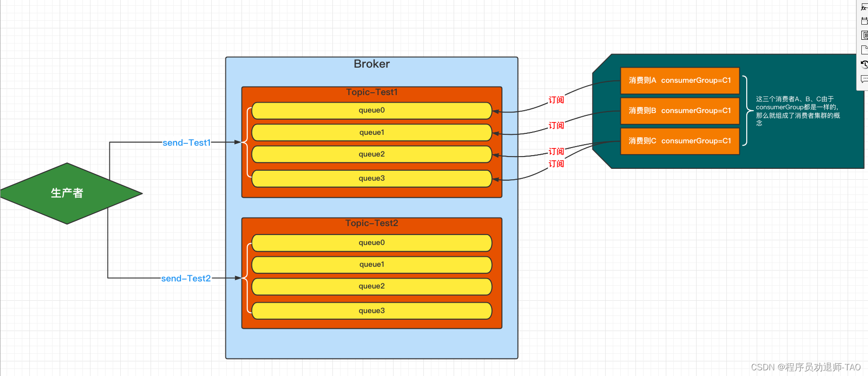Select queue3 under Topic-Test2
The height and width of the screenshot is (376, 868).
coord(372,311)
